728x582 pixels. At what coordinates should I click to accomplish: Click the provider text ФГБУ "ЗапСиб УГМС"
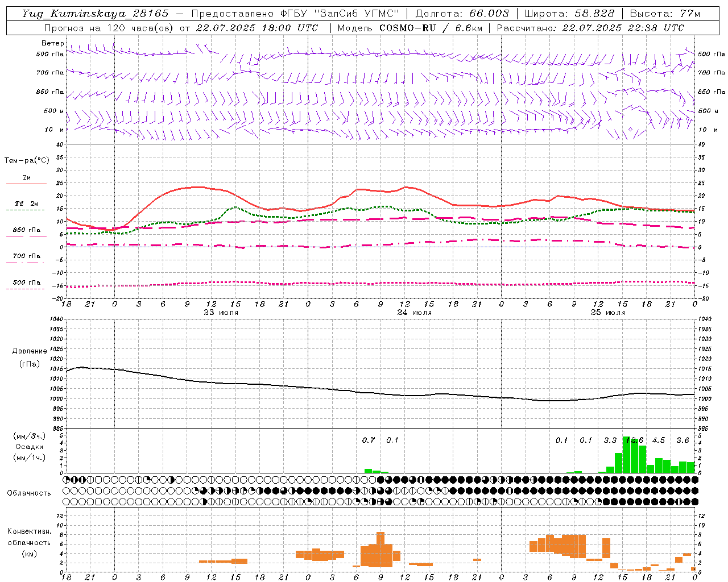coord(340,14)
